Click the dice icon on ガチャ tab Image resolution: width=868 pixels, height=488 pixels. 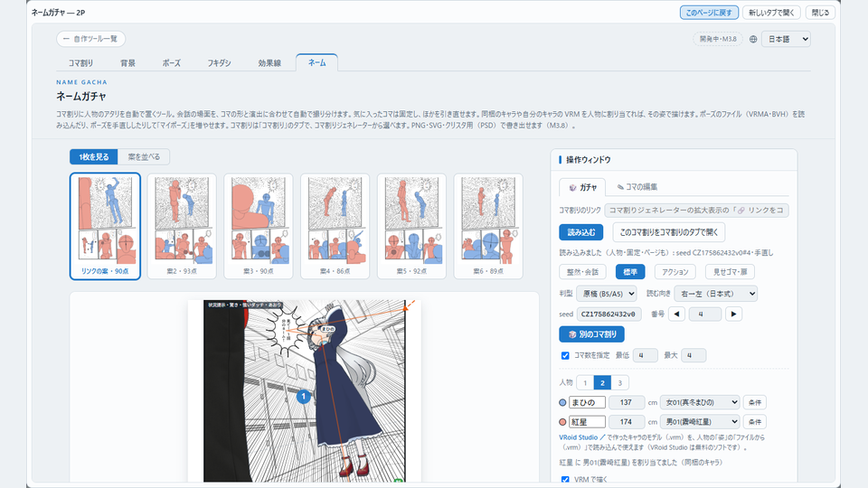coord(572,188)
